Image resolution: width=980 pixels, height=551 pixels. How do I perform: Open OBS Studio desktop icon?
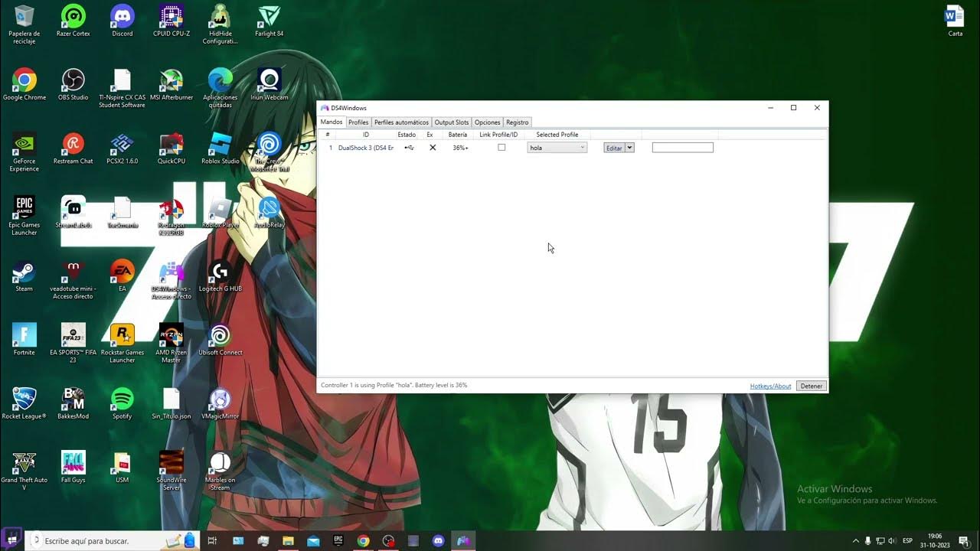[x=73, y=85]
